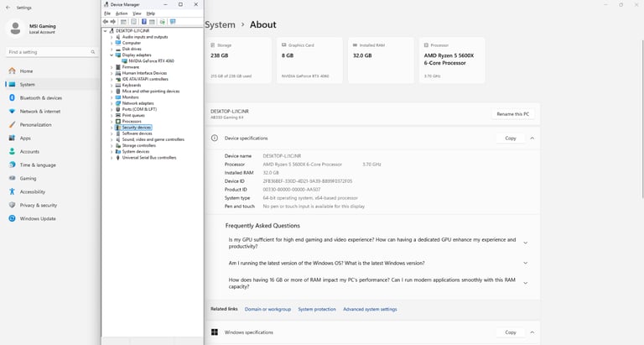Click the System breadcrumb in the page header
The image size is (644, 345).
point(221,24)
